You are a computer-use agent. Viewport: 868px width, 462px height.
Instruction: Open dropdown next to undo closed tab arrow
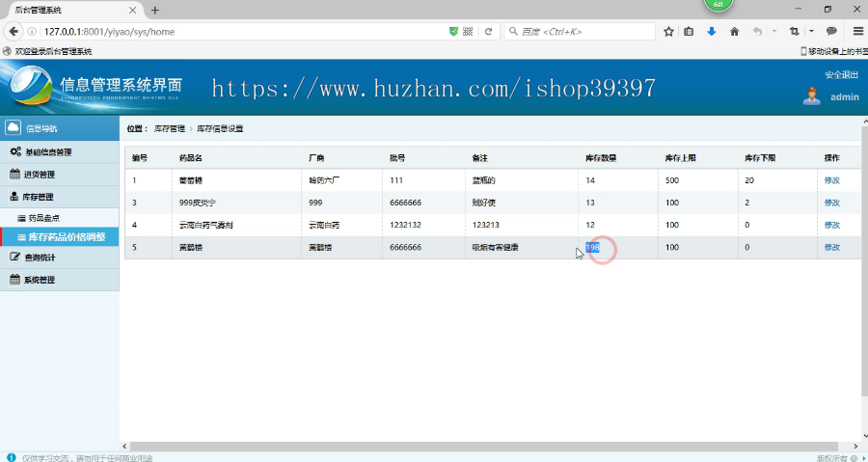tap(774, 32)
